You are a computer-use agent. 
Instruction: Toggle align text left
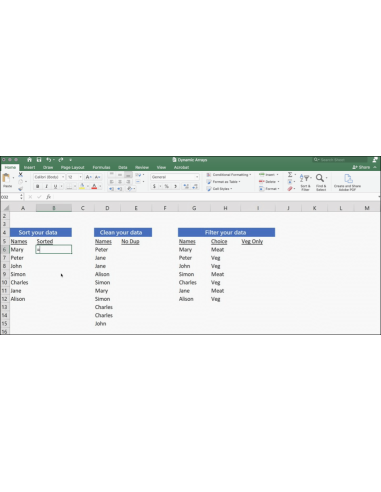tap(111, 182)
